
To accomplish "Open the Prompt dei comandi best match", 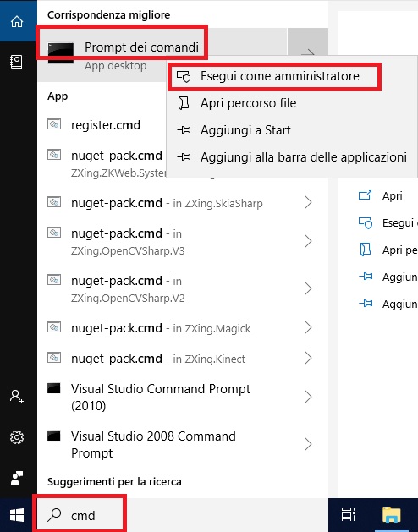I will point(141,47).
